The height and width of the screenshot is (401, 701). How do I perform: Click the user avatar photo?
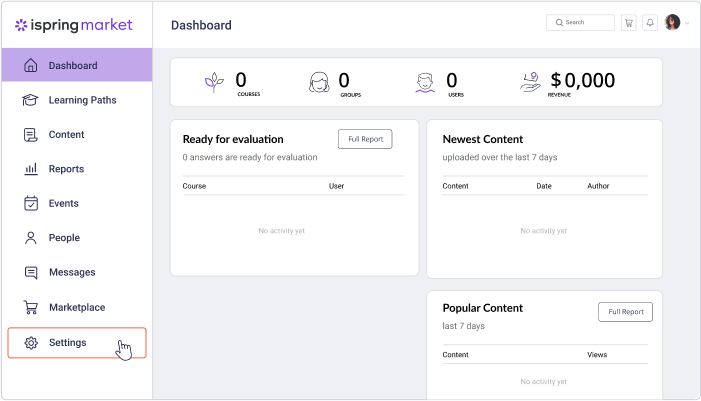click(672, 22)
